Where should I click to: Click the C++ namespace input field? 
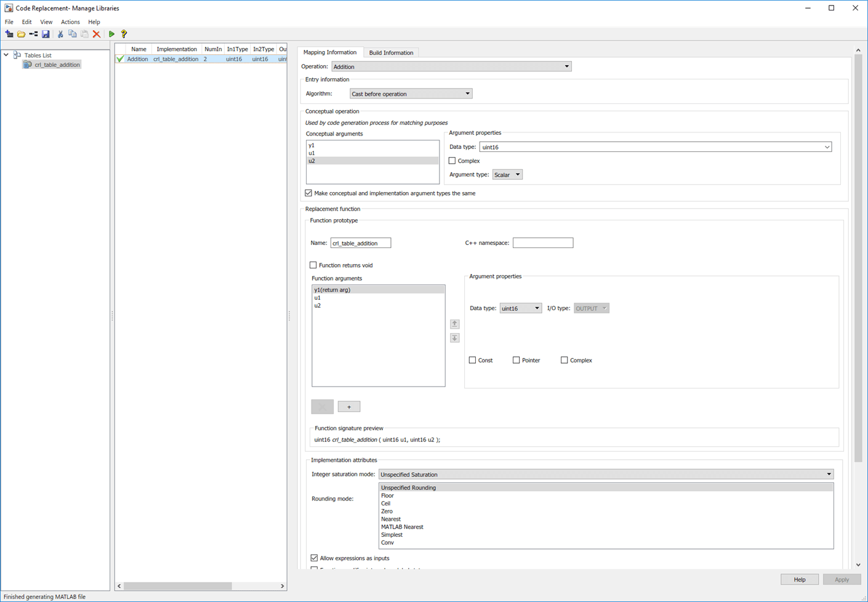tap(543, 243)
